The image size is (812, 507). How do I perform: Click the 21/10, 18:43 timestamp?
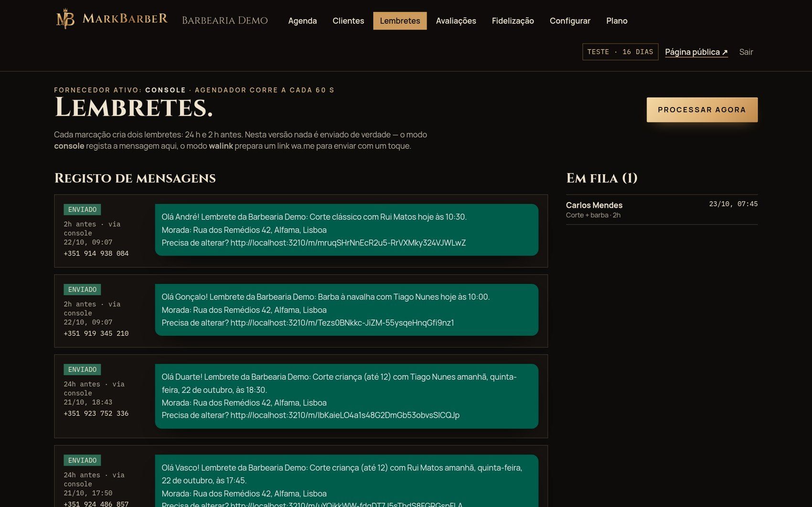(x=88, y=402)
